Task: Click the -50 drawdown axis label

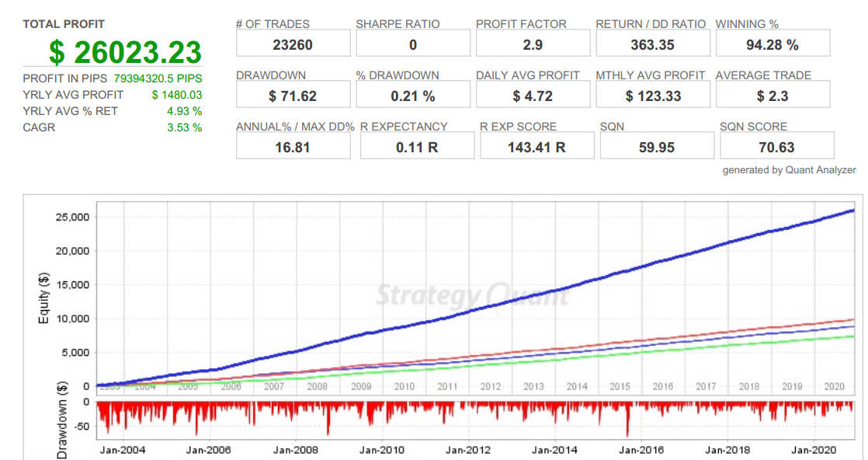Action: [x=81, y=426]
